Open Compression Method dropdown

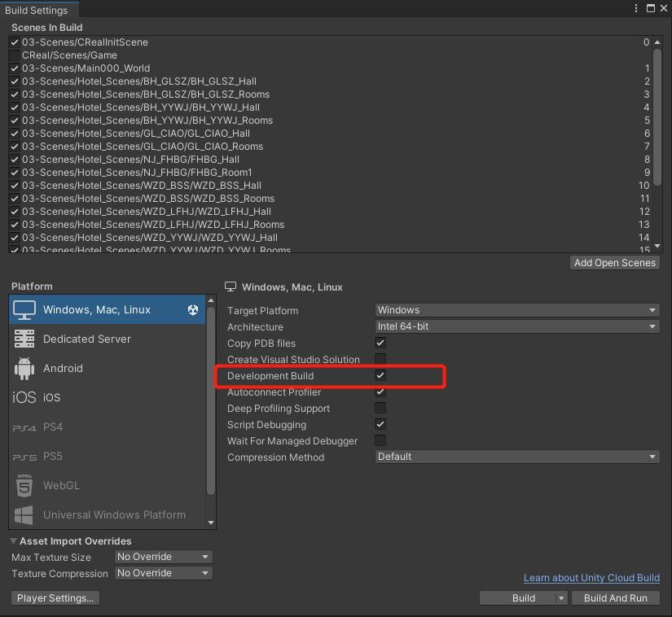click(517, 457)
